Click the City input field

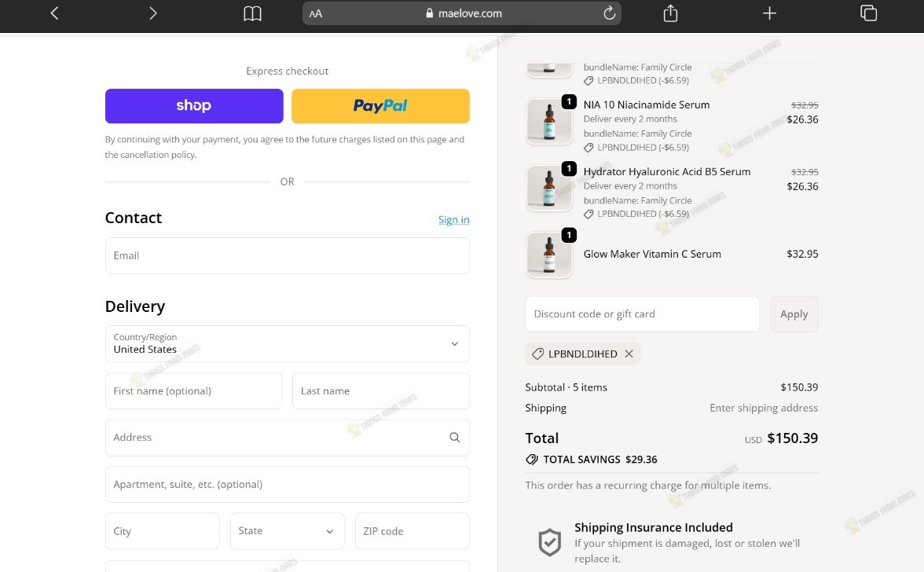(x=162, y=531)
